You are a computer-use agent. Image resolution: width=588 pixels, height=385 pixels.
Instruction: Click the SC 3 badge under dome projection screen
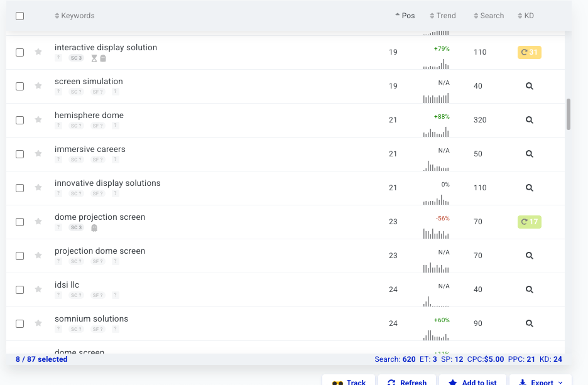point(76,227)
